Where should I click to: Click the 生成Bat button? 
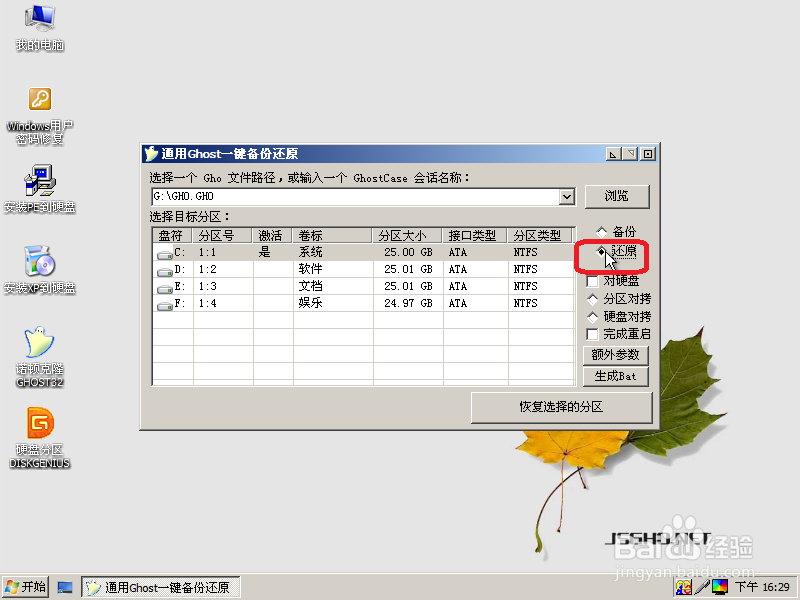(615, 377)
